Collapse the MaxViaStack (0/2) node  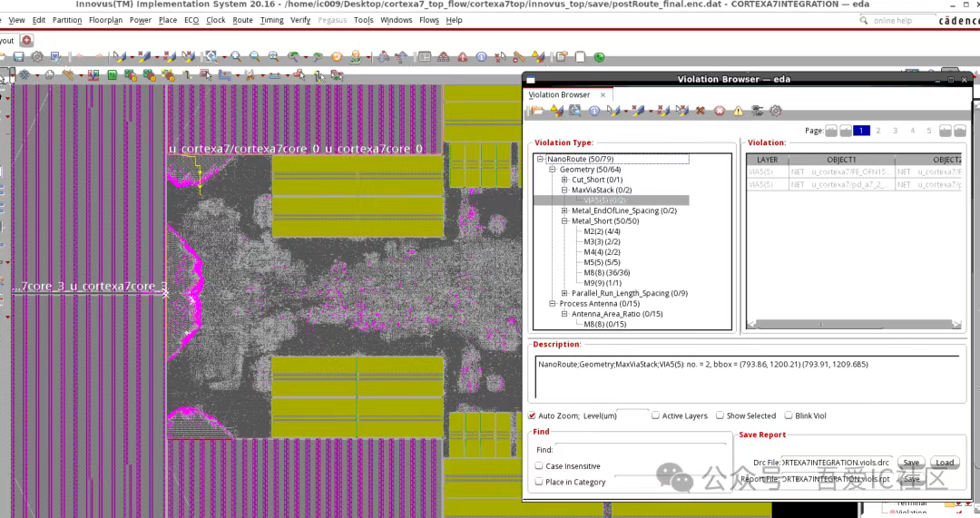(x=564, y=190)
